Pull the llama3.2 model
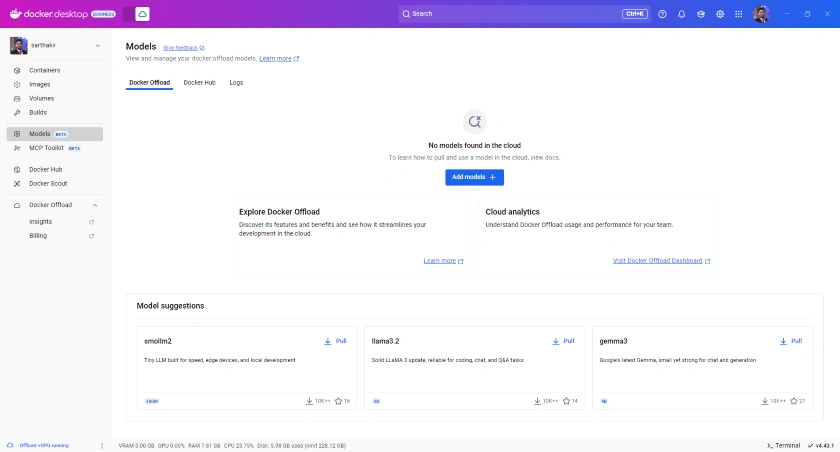The height and width of the screenshot is (452, 840). (563, 341)
